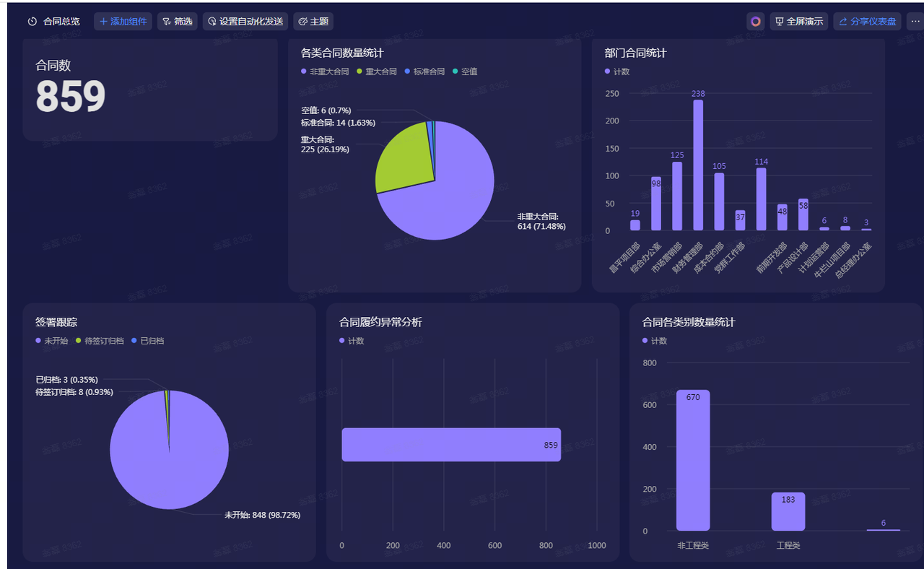
Task: Open the 主题 theme menu
Action: click(x=313, y=22)
